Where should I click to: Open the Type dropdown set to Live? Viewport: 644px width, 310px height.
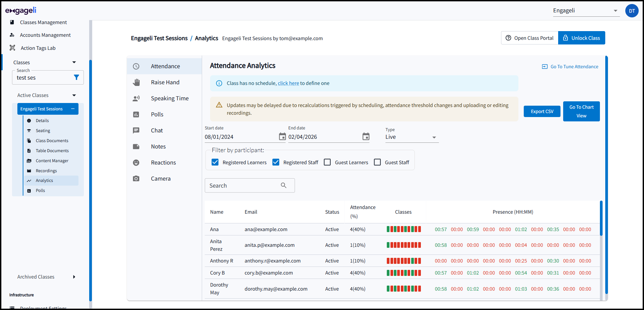tap(412, 137)
